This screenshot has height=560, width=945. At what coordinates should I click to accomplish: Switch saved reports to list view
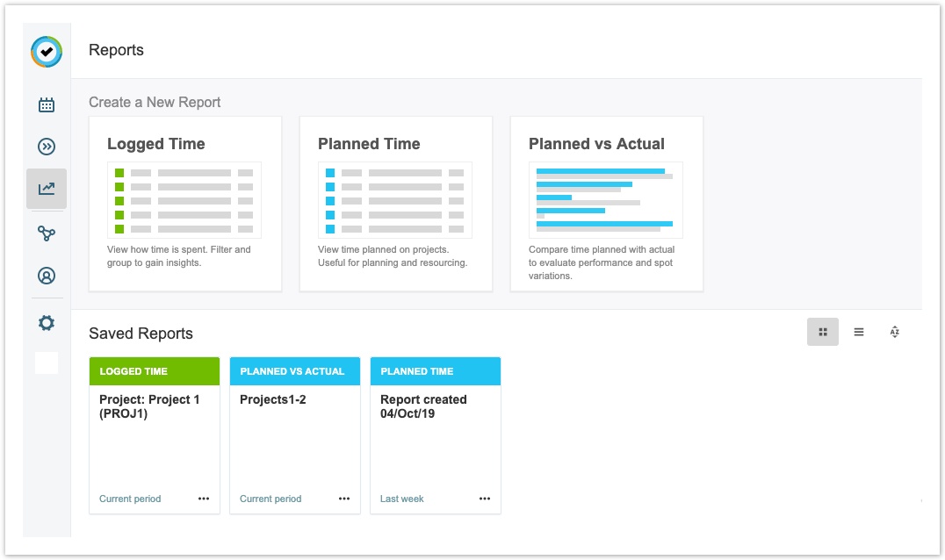click(859, 332)
